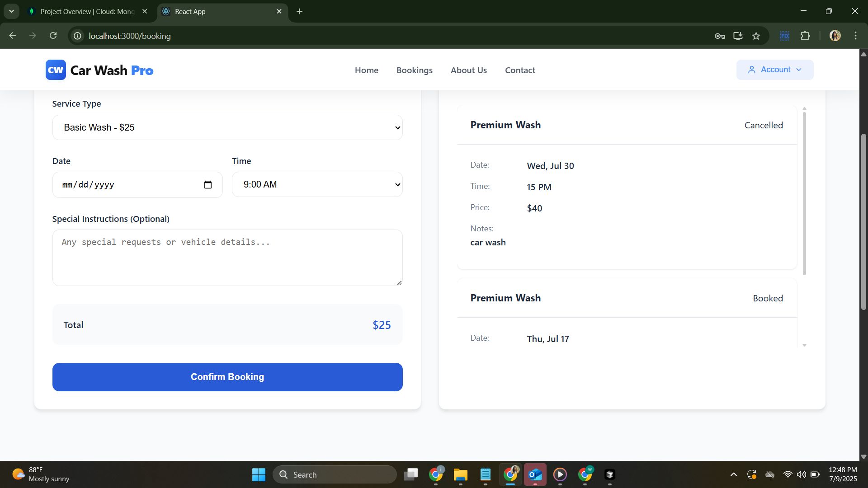868x488 pixels.
Task: Expand the Account dropdown menu
Action: [x=775, y=70]
